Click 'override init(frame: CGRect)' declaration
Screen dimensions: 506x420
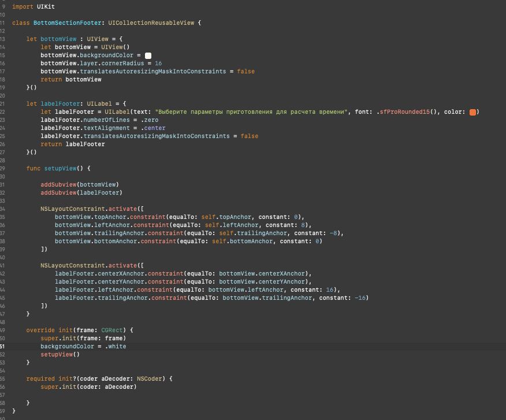pyautogui.click(x=80, y=330)
